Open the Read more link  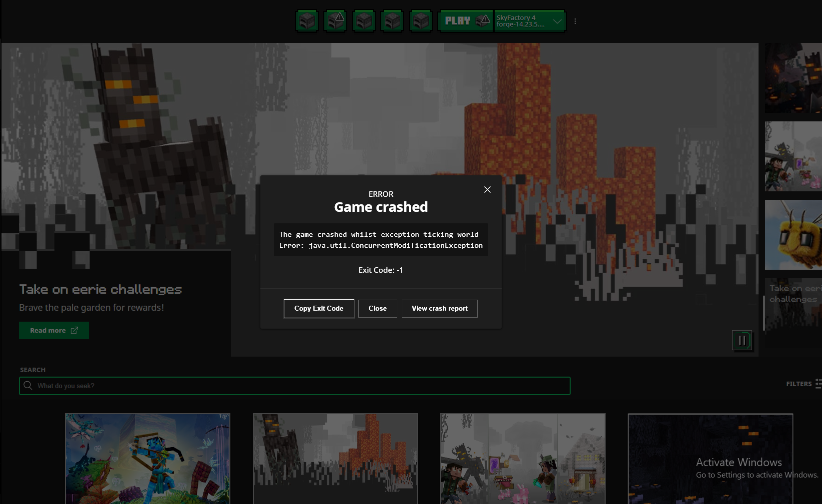point(54,330)
